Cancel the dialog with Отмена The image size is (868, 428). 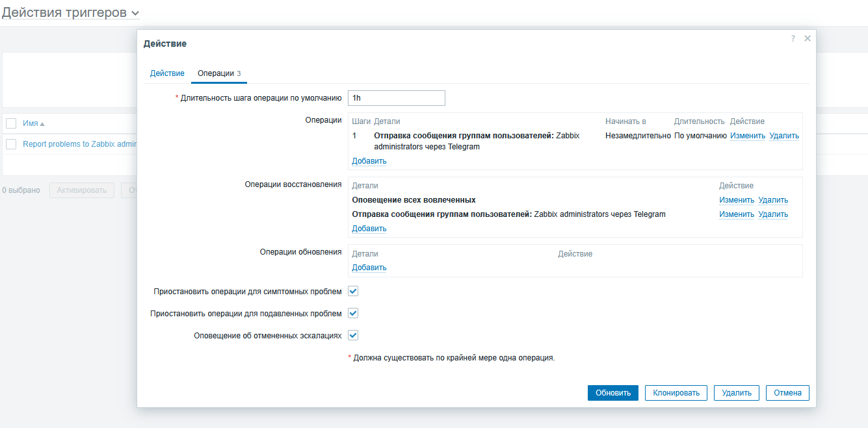tap(787, 393)
